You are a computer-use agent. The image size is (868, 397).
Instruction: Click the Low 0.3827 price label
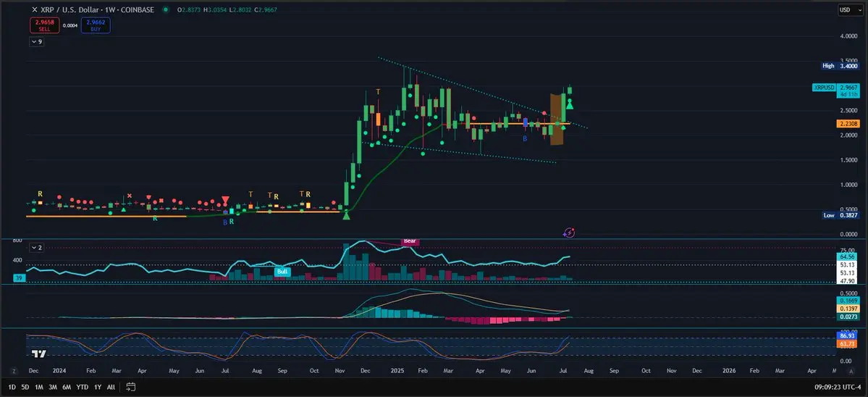(x=840, y=215)
